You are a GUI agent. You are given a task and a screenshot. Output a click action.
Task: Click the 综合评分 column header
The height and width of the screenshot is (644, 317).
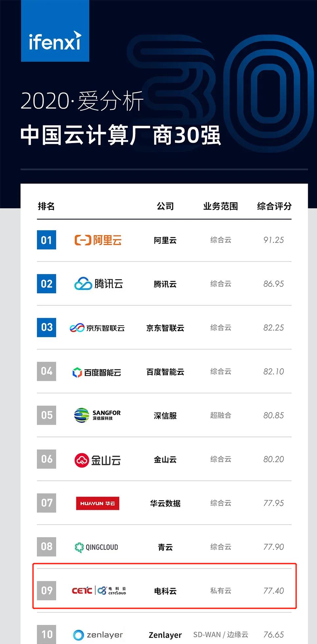pos(274,206)
